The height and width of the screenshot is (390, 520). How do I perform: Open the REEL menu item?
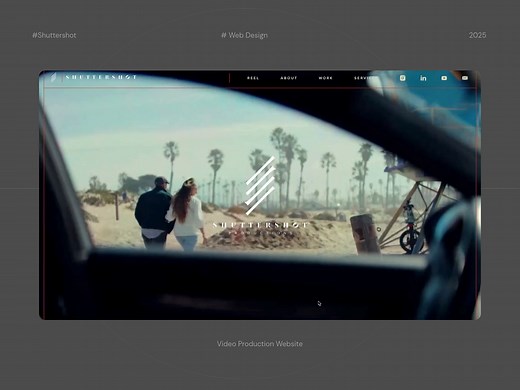(253, 78)
